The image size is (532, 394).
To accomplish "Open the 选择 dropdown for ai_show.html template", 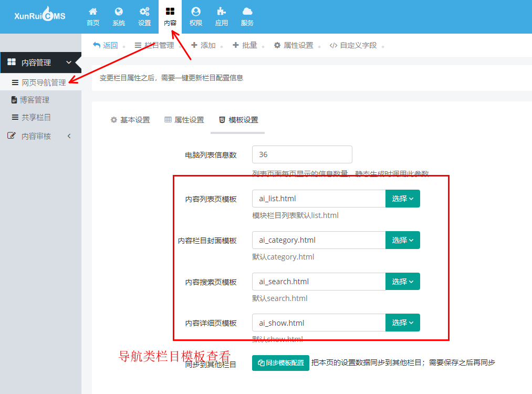I will click(x=402, y=323).
